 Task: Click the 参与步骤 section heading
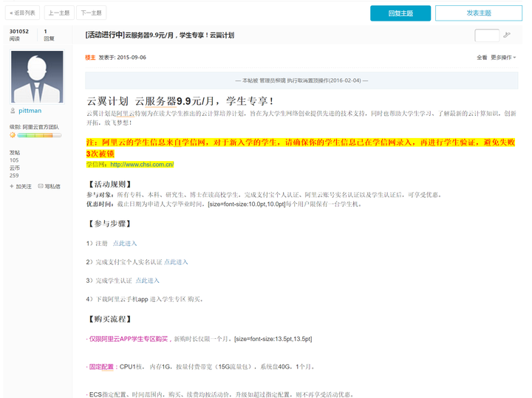click(110, 224)
